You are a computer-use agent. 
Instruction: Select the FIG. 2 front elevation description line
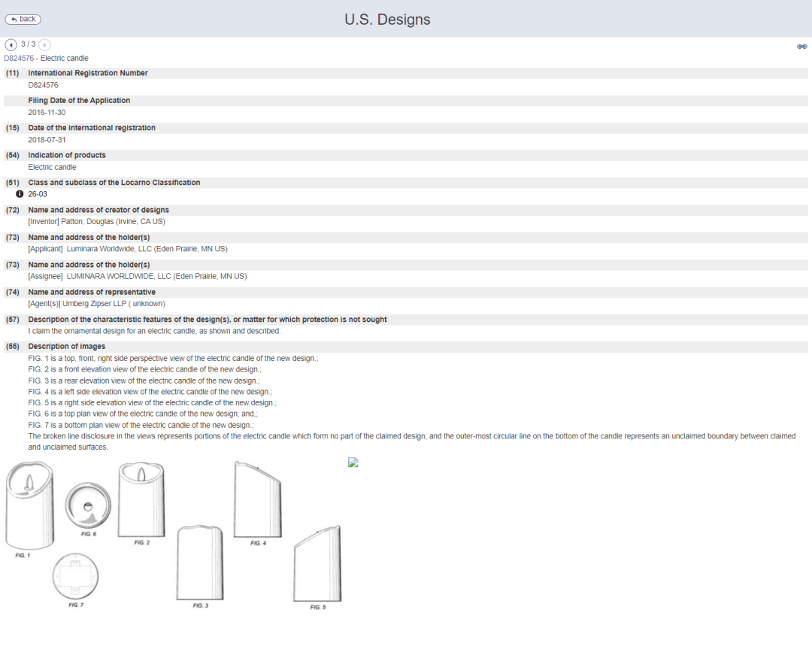(x=144, y=370)
